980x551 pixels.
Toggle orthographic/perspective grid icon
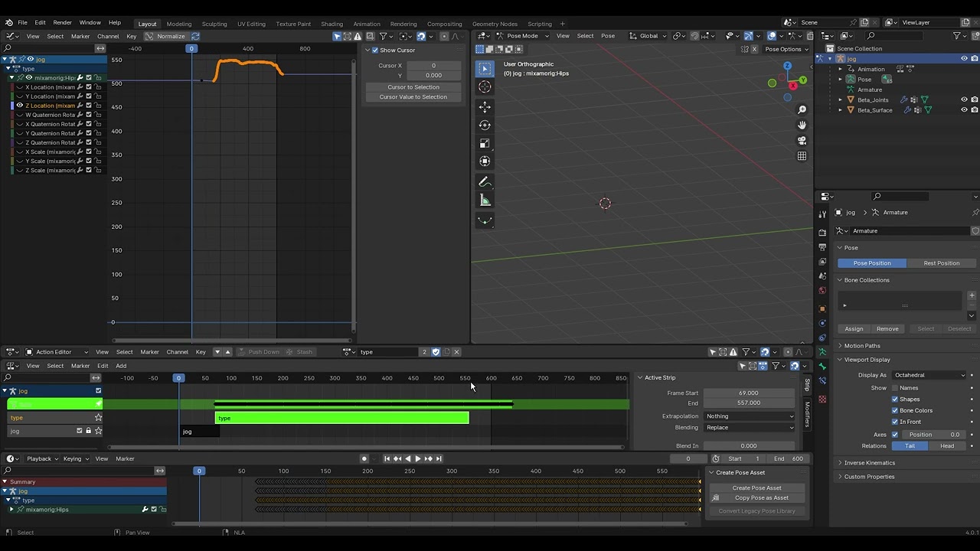[x=802, y=156]
